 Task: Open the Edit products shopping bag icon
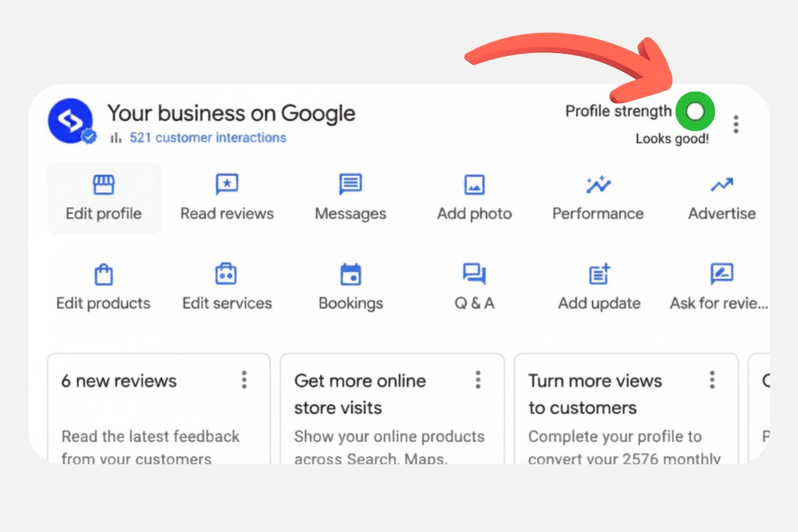[104, 274]
